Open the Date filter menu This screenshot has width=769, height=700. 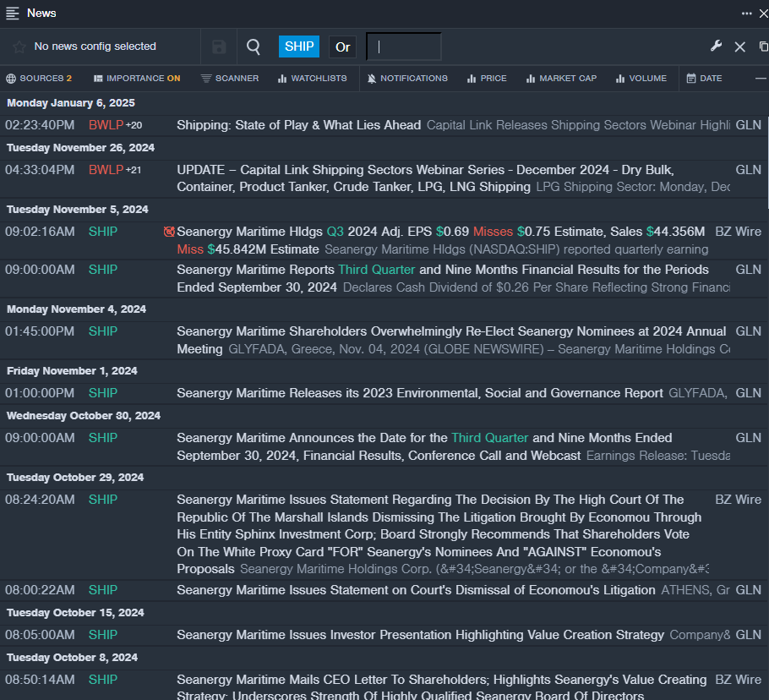pyautogui.click(x=704, y=79)
